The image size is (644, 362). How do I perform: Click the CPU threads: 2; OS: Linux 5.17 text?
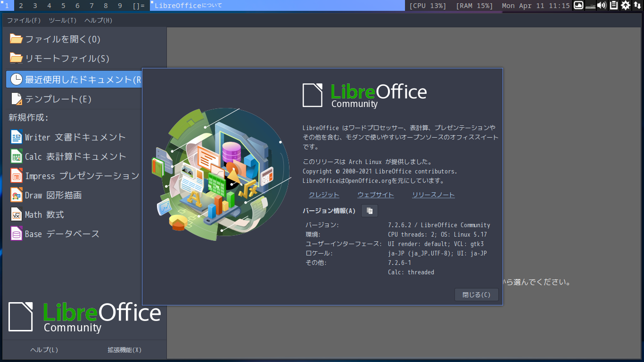tap(438, 234)
